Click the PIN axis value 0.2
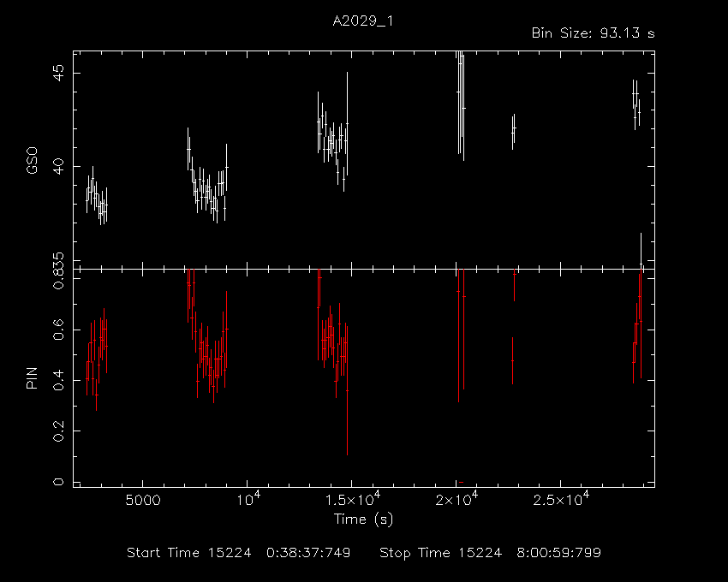This screenshot has height=582, width=728. click(x=58, y=431)
